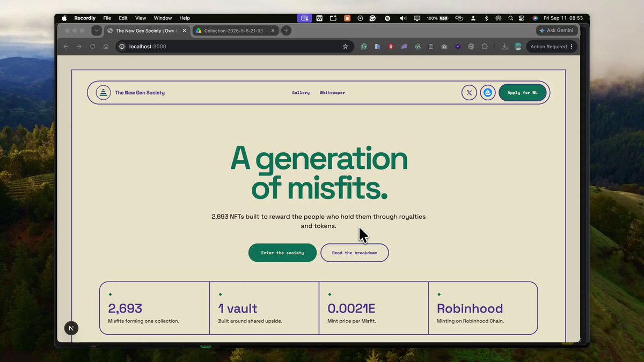This screenshot has height=362, width=644.
Task: Open the Apple menu
Action: pyautogui.click(x=64, y=18)
